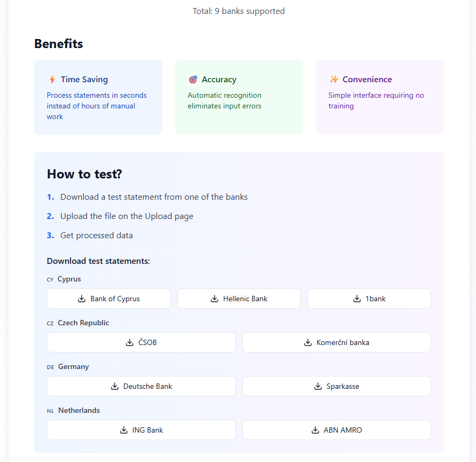This screenshot has height=462, width=476.
Task: Download the Deutsche Bank test statement
Action: point(141,386)
